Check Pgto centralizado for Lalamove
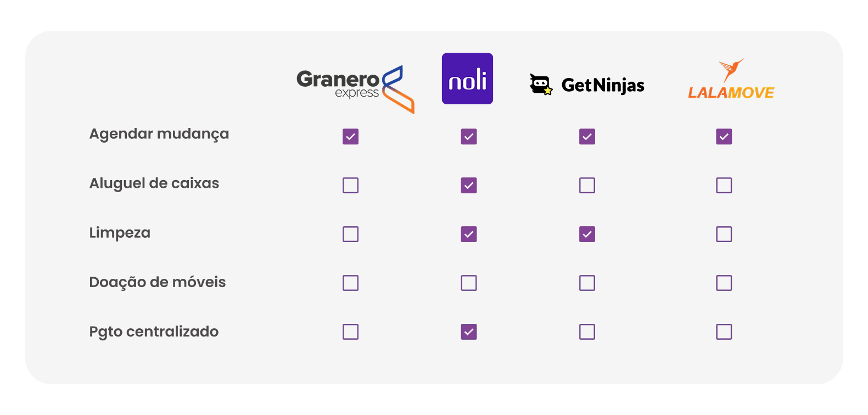Image resolution: width=868 pixels, height=415 pixels. pos(724,332)
